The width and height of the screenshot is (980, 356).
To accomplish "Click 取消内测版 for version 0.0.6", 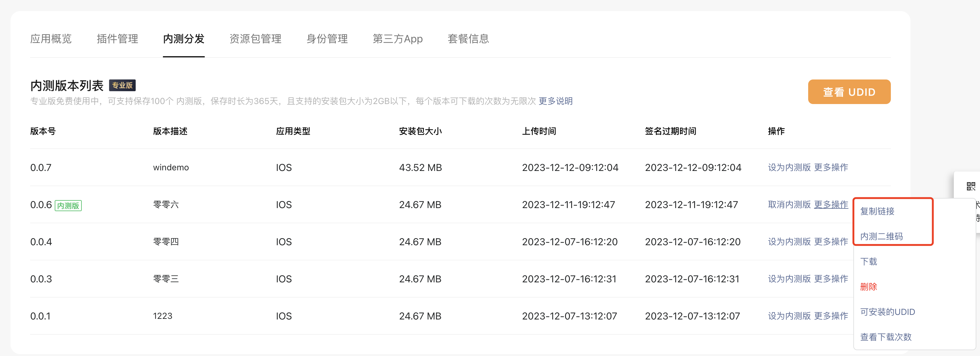I will [x=789, y=205].
